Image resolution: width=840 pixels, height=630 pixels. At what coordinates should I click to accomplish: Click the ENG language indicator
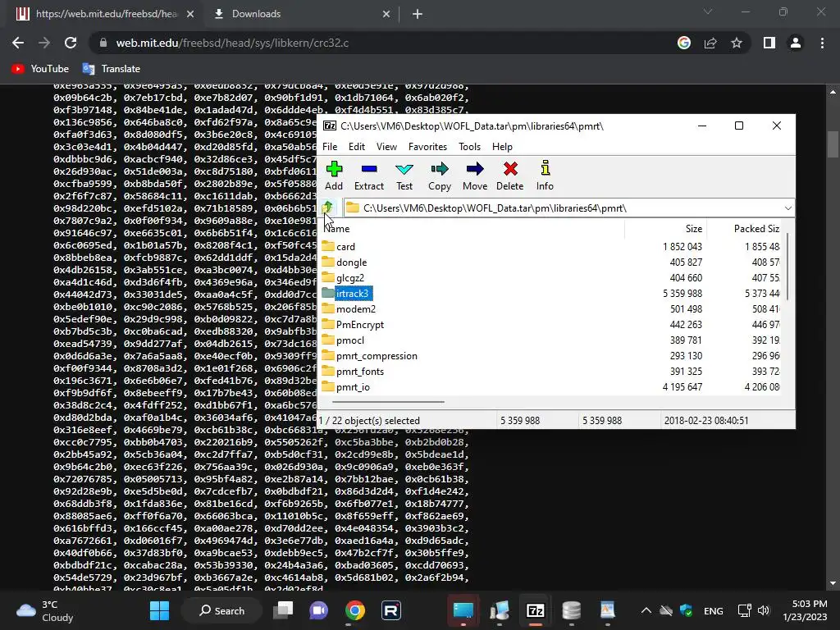point(713,610)
